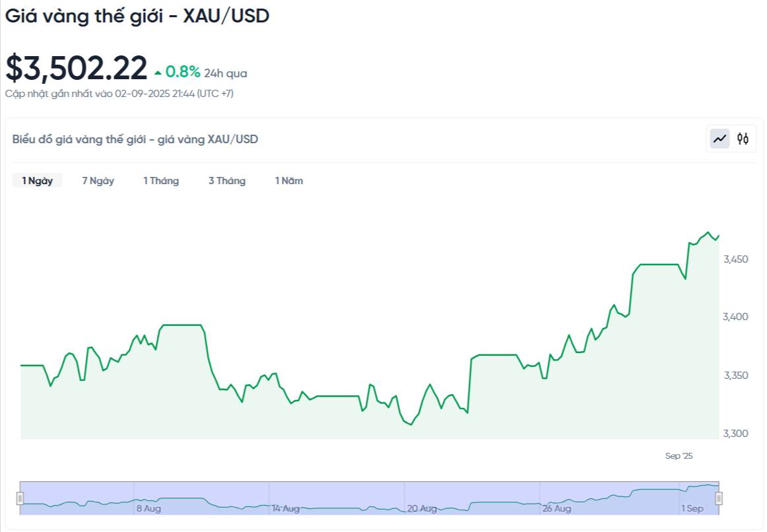Click the 3,350 y-axis label
Image resolution: width=767 pixels, height=532 pixels.
tap(736, 376)
